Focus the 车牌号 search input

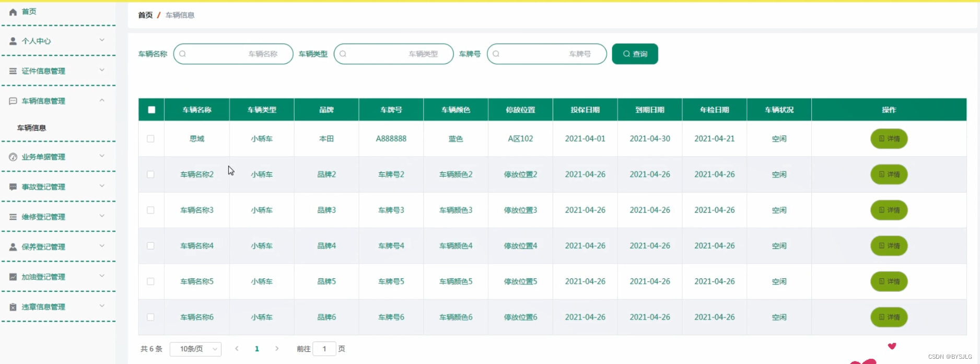[547, 54]
